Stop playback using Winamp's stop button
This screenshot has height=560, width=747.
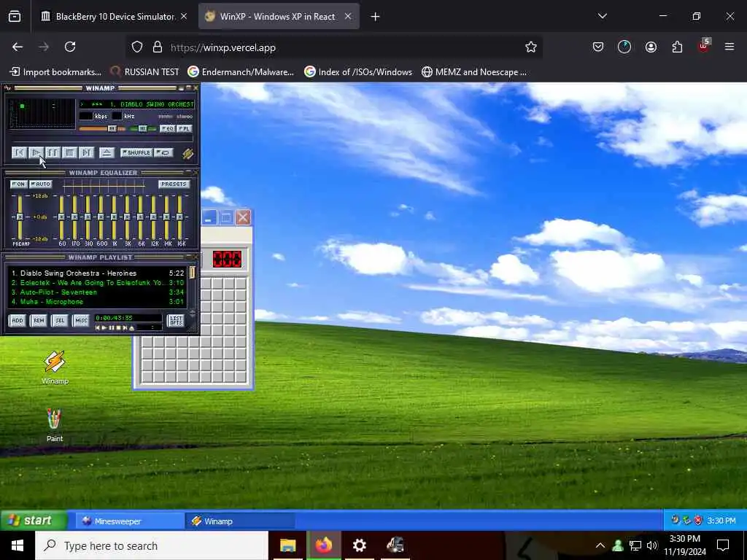(x=69, y=152)
